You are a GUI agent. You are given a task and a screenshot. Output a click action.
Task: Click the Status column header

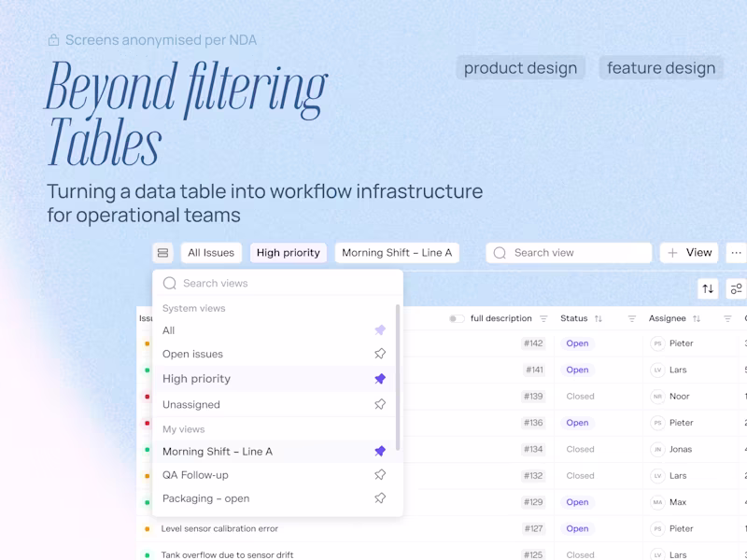click(573, 318)
